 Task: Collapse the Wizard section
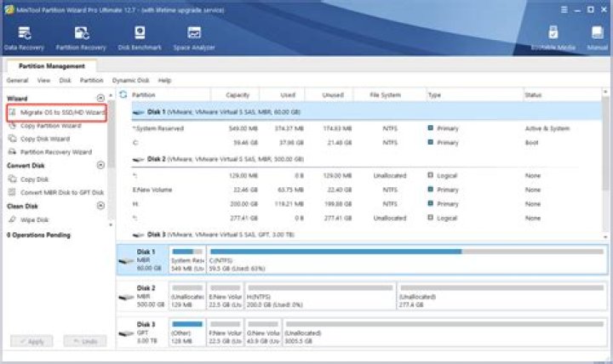click(x=100, y=98)
